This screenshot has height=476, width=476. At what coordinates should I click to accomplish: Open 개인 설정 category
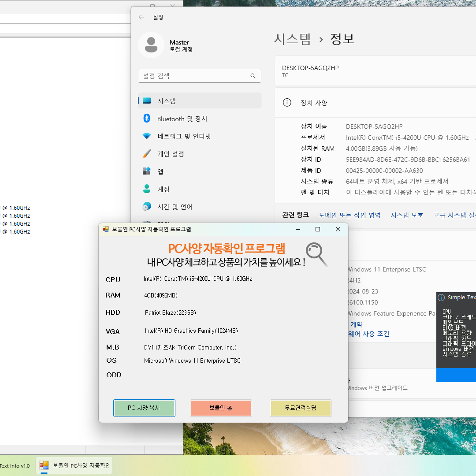tap(200, 154)
